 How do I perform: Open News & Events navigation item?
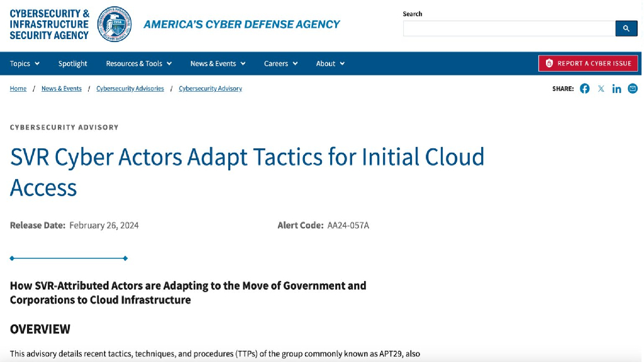click(218, 63)
